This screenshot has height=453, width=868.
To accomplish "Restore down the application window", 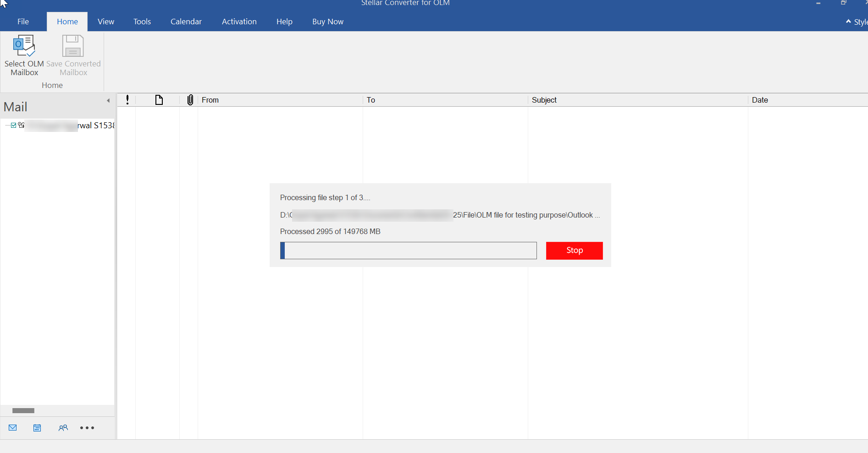I will [x=843, y=3].
